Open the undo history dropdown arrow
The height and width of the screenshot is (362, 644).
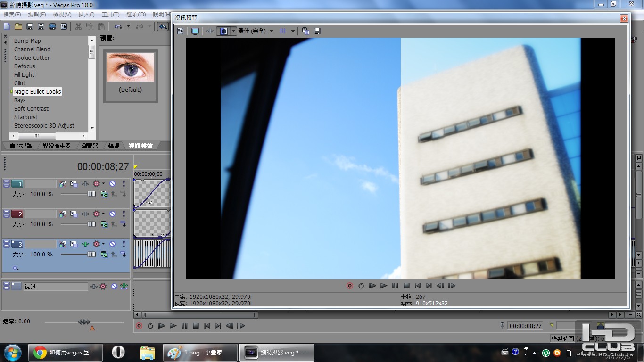point(128,26)
